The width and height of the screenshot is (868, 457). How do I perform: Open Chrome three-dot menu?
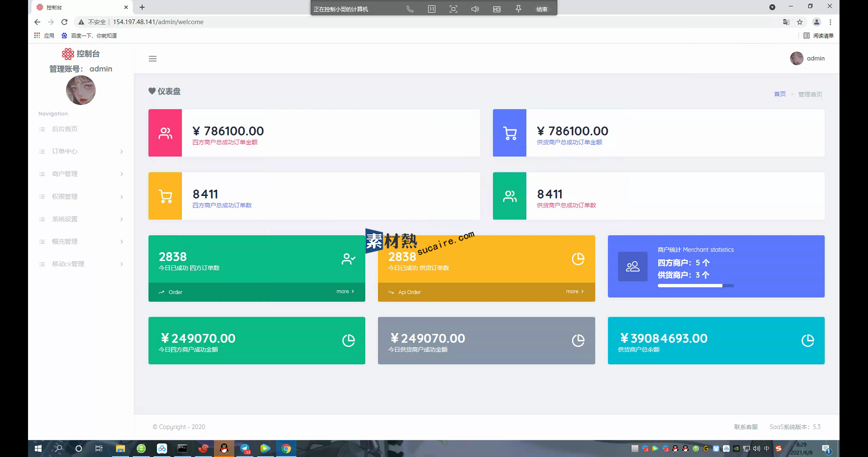830,22
